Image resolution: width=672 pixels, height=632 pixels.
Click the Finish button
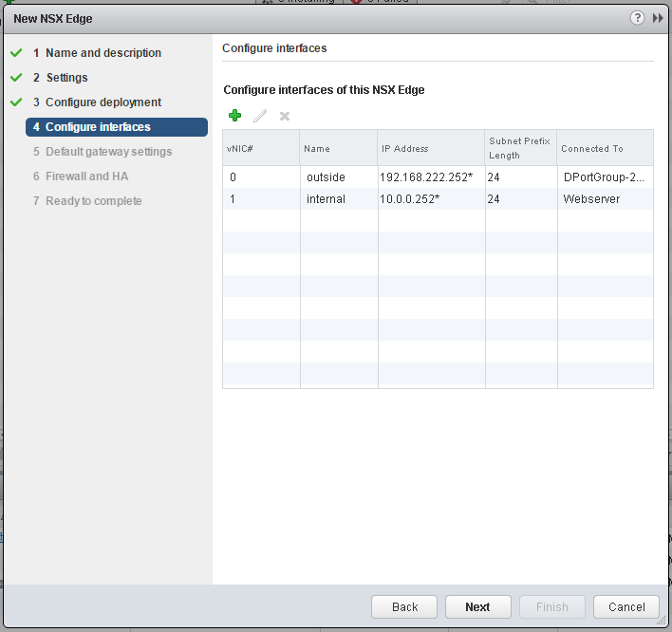click(552, 606)
